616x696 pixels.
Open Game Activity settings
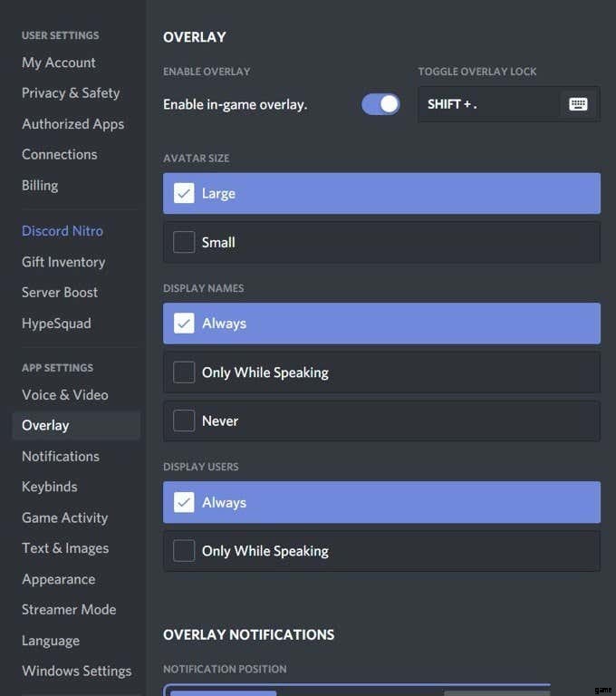(x=65, y=517)
